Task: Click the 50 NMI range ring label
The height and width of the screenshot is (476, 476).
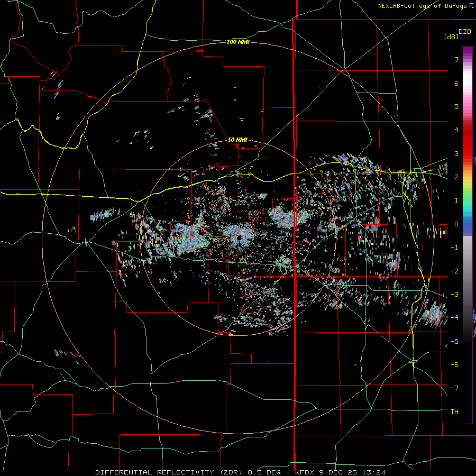Action: [237, 140]
